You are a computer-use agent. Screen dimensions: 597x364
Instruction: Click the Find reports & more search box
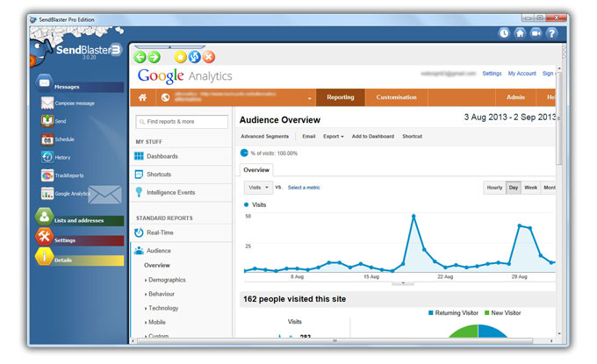182,122
